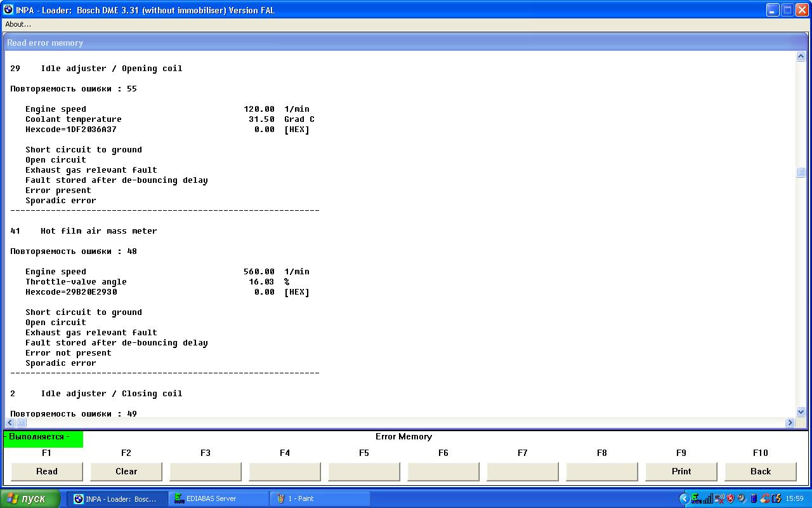Screen dimensions: 812x508
Task: Click the horizontal scrollbar left arrow
Action: (11, 422)
